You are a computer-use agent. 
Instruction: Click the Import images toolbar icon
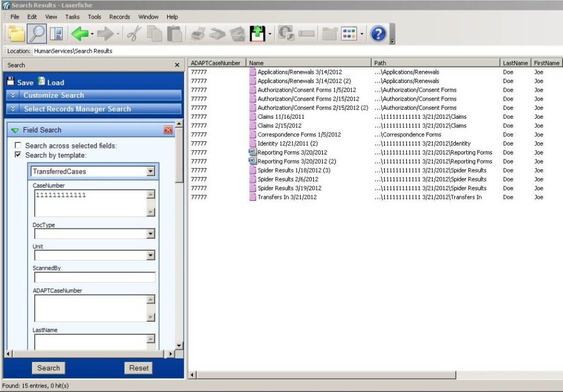[238, 34]
